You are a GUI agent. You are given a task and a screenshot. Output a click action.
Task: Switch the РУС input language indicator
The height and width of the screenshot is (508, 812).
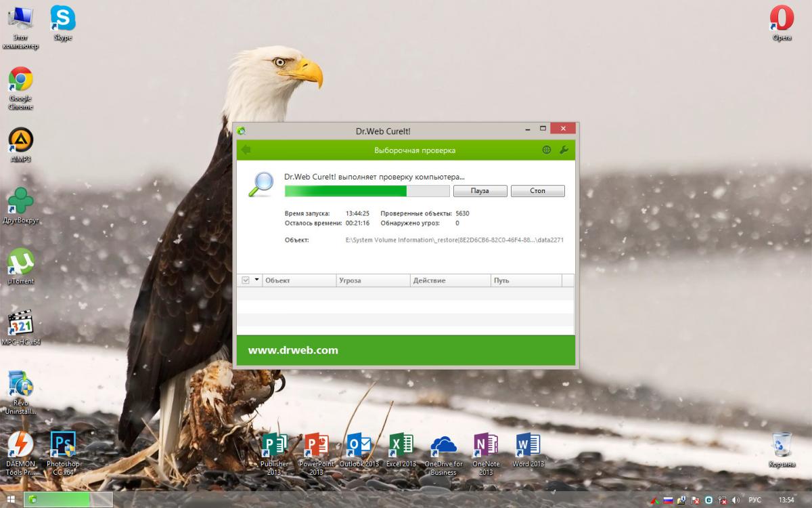point(754,500)
